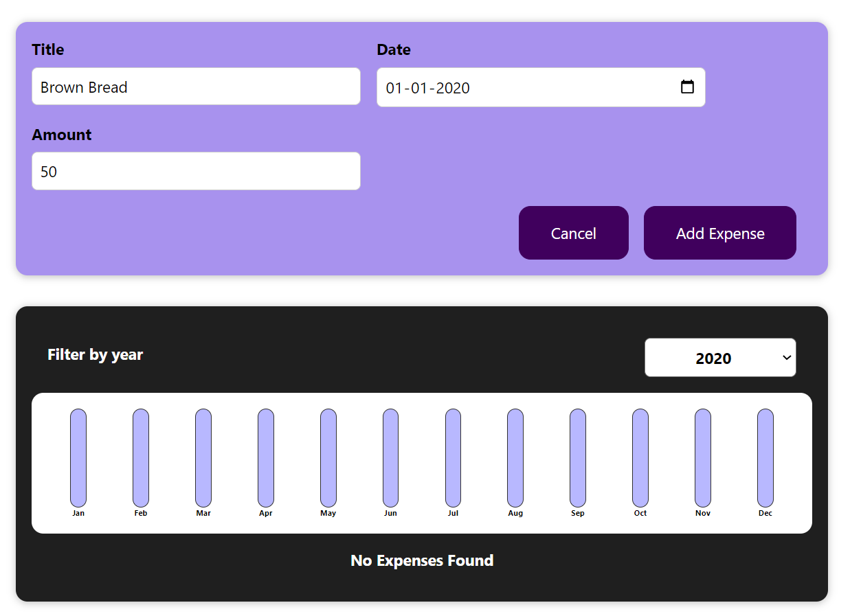
Task: Click into the Amount field showing 50
Action: 196,171
